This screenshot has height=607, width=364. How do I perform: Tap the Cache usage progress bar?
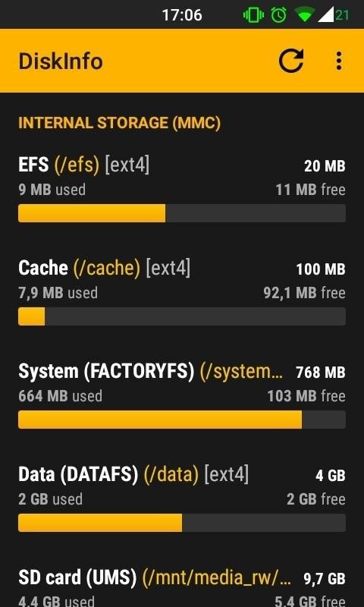[182, 316]
